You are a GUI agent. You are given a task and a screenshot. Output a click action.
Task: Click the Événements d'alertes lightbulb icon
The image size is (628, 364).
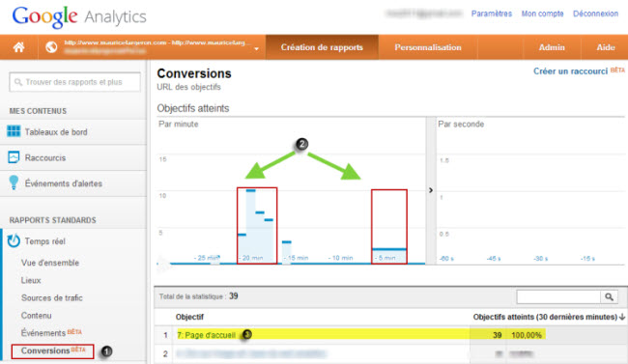pyautogui.click(x=14, y=182)
